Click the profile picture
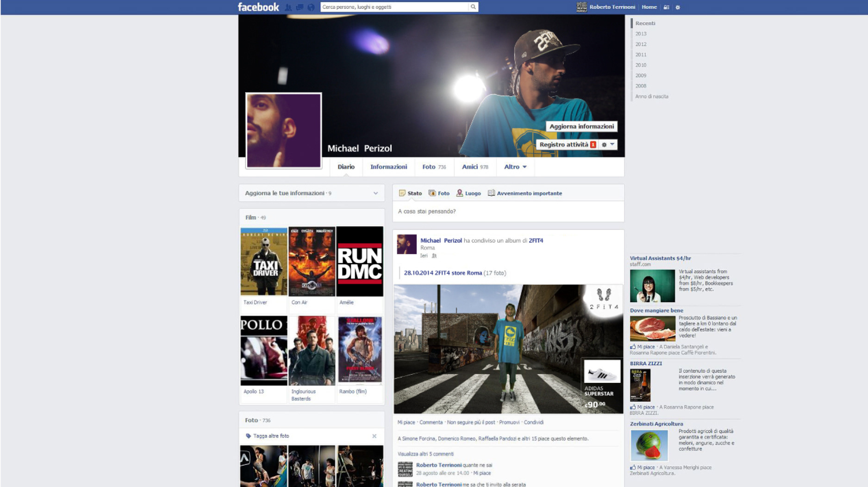The width and height of the screenshot is (868, 487). coord(283,131)
